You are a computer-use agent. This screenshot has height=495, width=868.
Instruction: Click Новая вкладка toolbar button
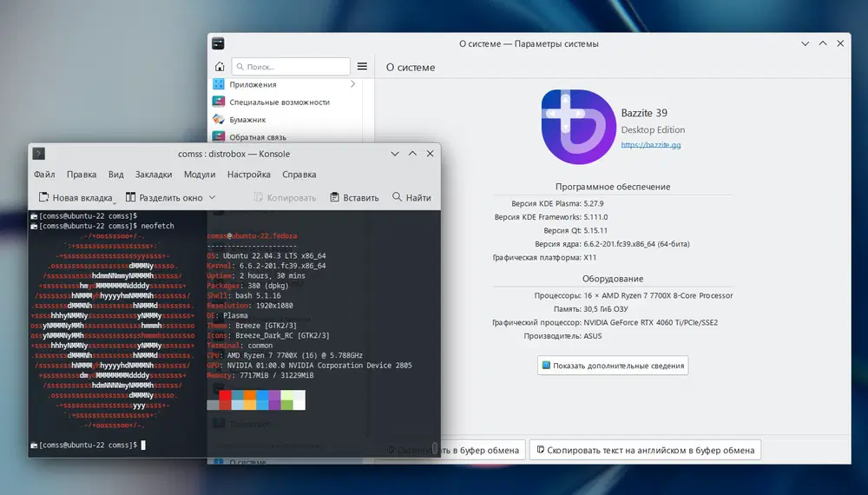coord(76,198)
